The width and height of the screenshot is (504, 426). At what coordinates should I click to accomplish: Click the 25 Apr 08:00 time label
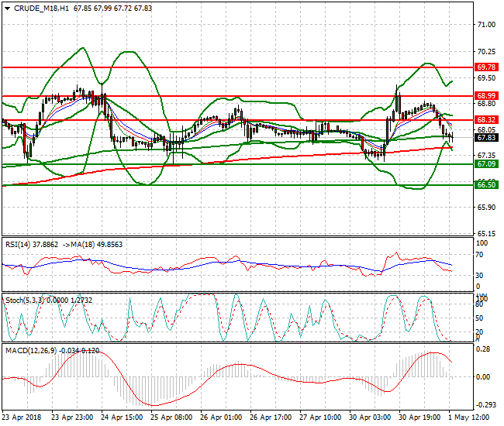[x=171, y=417]
